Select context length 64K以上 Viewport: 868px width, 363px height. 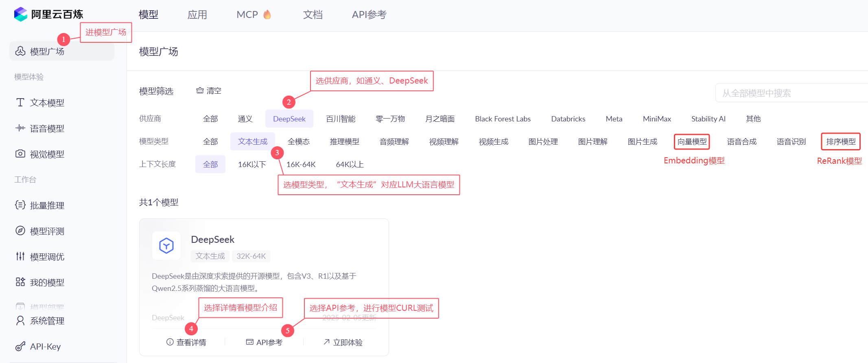click(350, 164)
